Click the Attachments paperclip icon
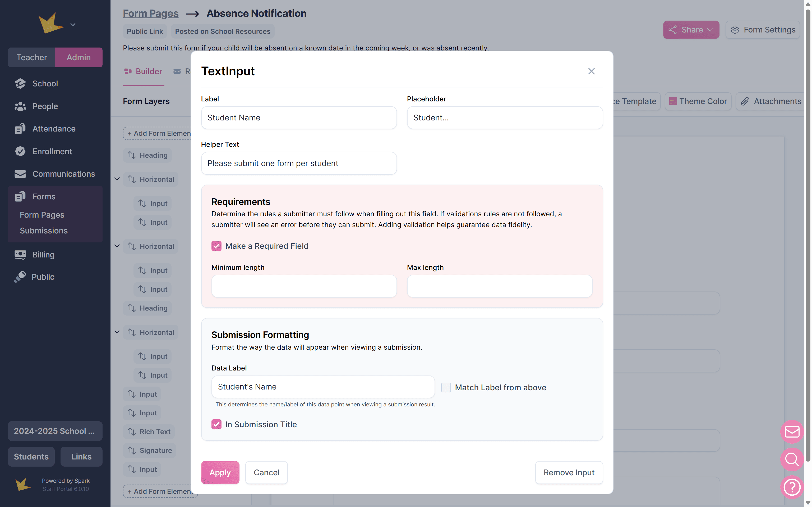 tap(745, 101)
